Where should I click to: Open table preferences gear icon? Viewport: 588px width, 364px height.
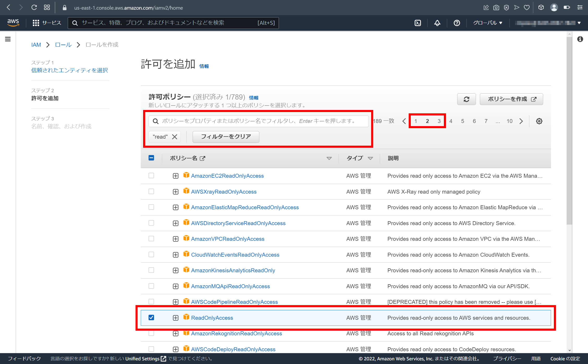point(539,121)
